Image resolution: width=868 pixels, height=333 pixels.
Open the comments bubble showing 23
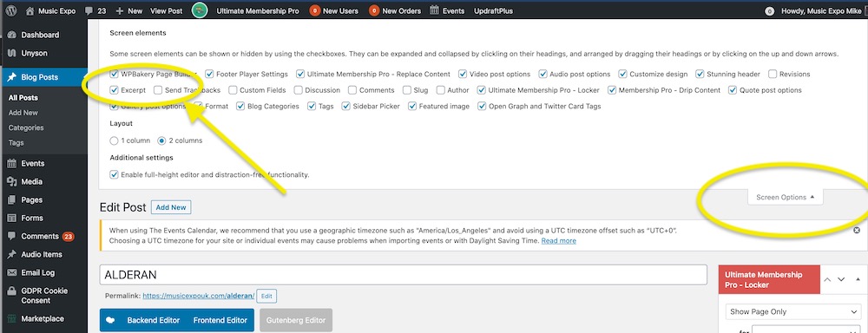(89, 10)
